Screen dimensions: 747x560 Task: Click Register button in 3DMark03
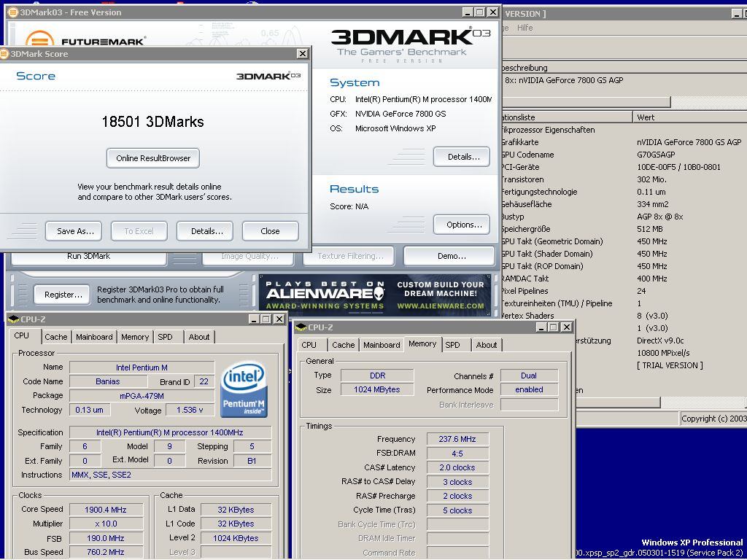click(x=62, y=295)
